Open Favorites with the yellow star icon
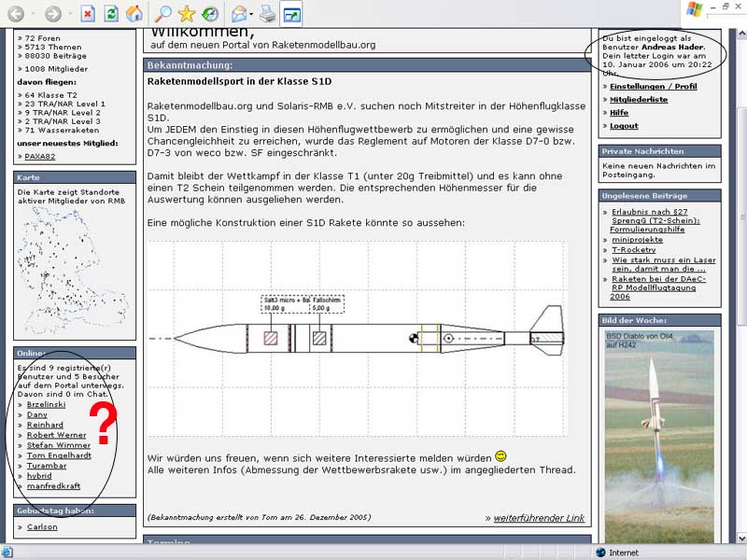 186,13
